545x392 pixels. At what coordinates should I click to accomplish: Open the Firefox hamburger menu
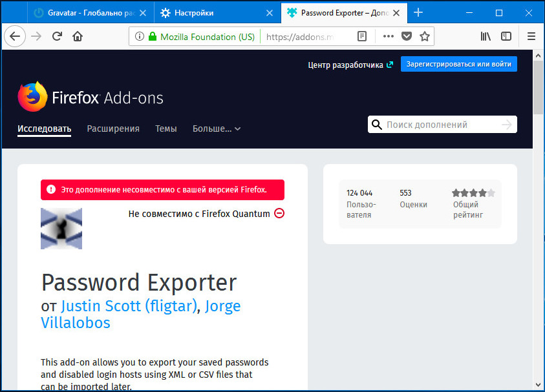(531, 36)
